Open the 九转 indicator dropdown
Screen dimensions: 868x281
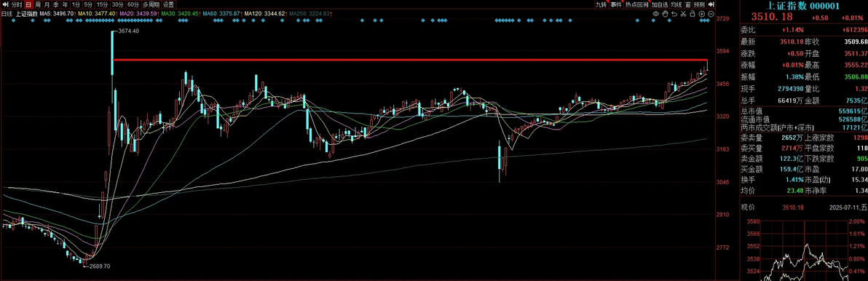coord(601,4)
